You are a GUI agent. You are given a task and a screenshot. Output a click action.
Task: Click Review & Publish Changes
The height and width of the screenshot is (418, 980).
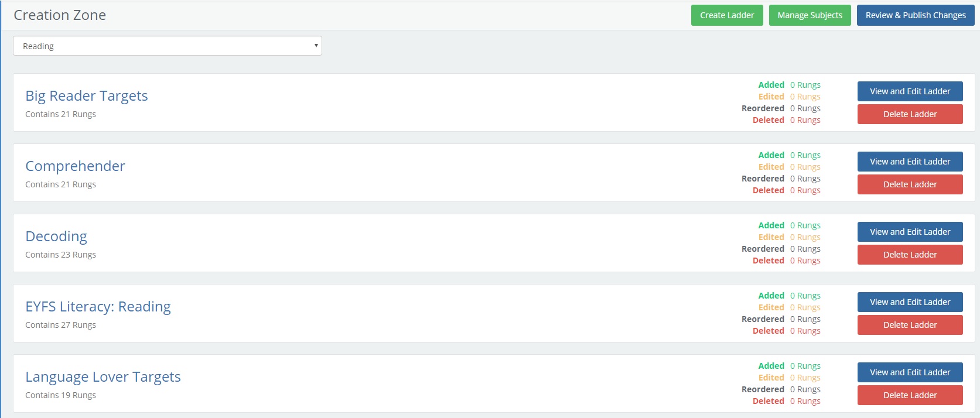[915, 15]
